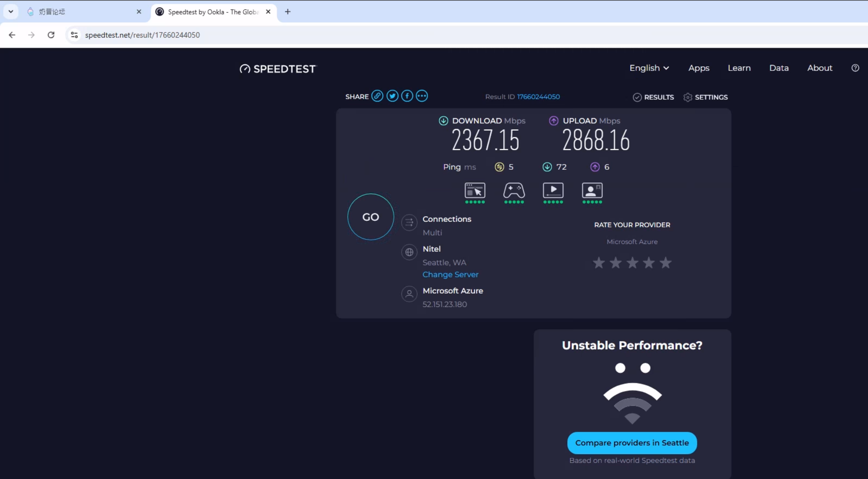This screenshot has width=868, height=479.
Task: Open the Apps menu
Action: click(x=699, y=68)
